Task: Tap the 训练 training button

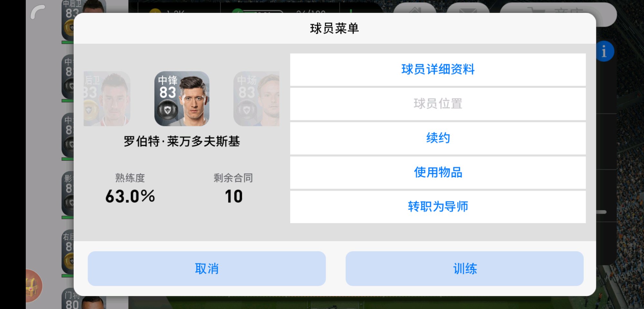Action: 465,268
